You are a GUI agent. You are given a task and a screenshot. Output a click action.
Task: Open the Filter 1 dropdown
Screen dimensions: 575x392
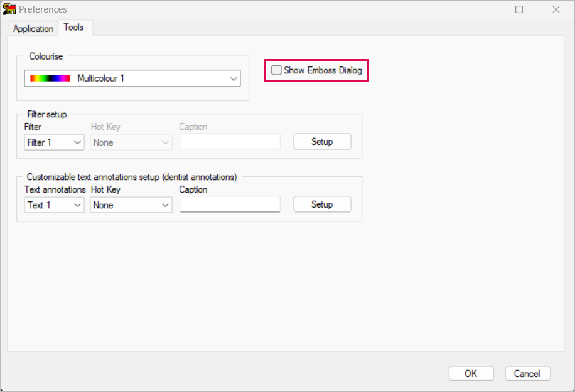point(55,142)
